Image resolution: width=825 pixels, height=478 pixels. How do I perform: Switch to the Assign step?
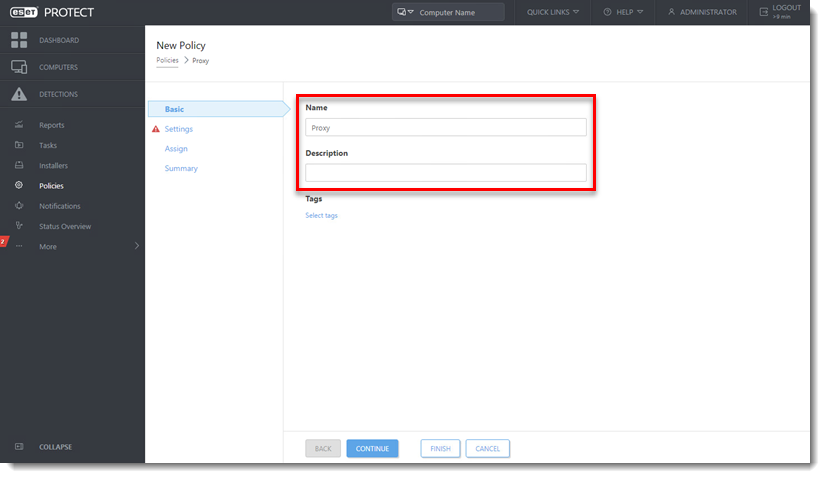pyautogui.click(x=176, y=148)
